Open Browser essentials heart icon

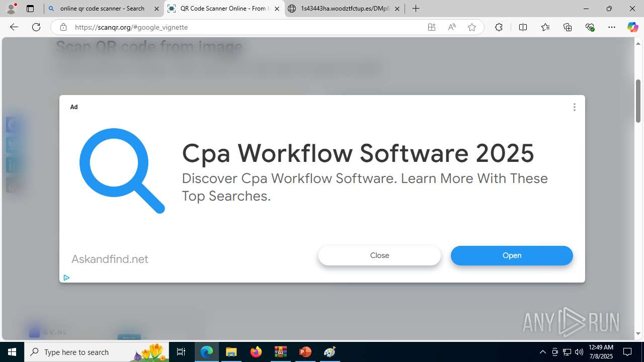(x=590, y=27)
